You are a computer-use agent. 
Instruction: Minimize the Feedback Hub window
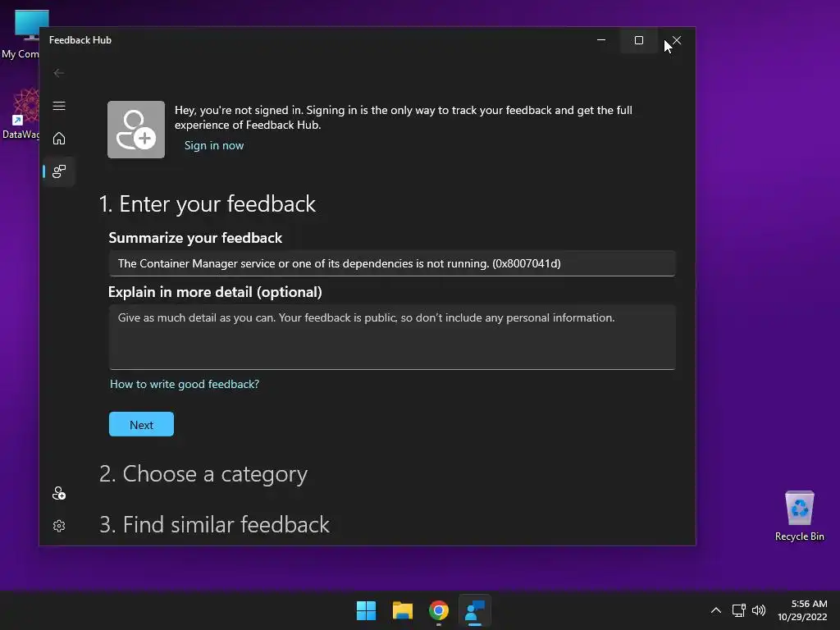(601, 40)
